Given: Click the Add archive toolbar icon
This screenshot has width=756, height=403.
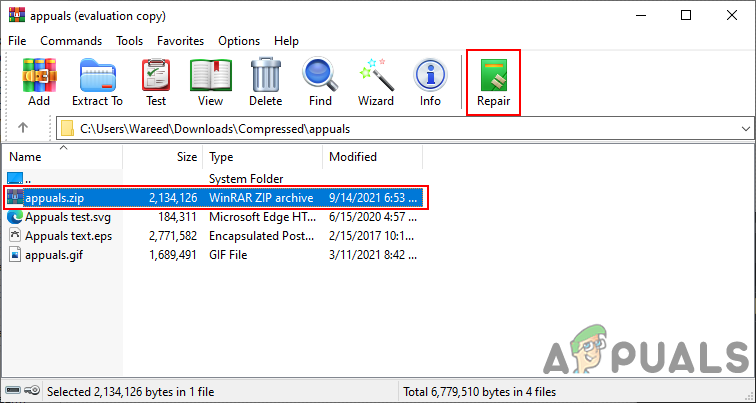Looking at the screenshot, I should pyautogui.click(x=39, y=75).
